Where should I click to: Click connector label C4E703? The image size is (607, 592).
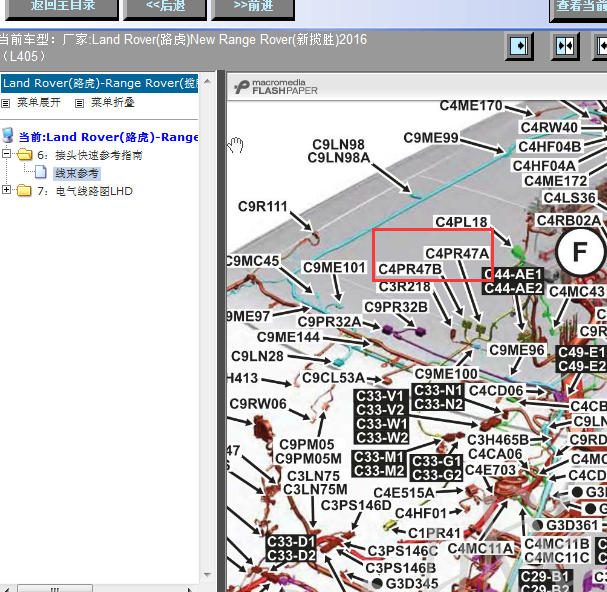(x=490, y=470)
